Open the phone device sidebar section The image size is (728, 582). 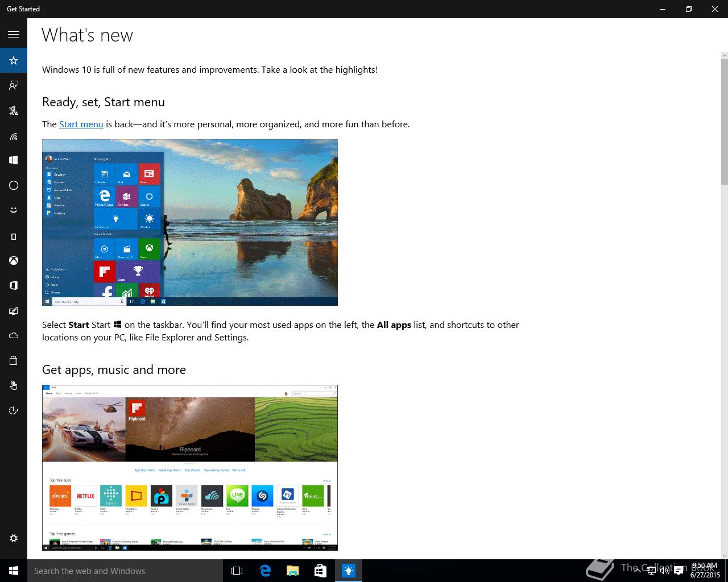(x=14, y=236)
